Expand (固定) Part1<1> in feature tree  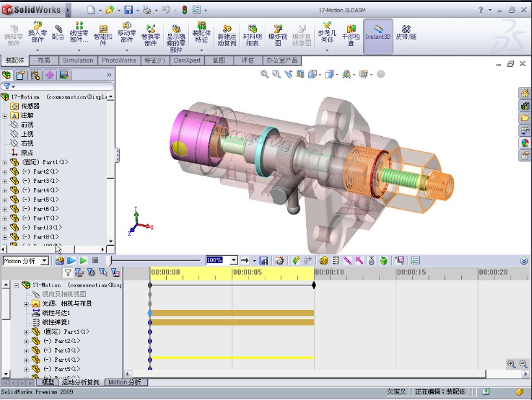point(5,162)
